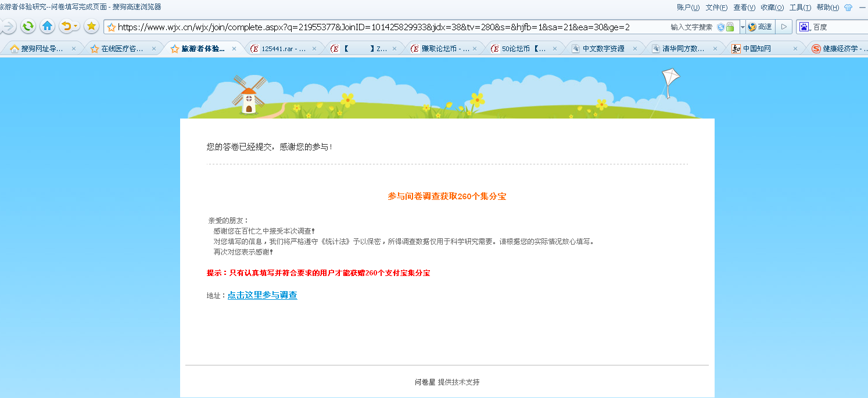Switch to the 中文数字资源 tab

coord(604,49)
